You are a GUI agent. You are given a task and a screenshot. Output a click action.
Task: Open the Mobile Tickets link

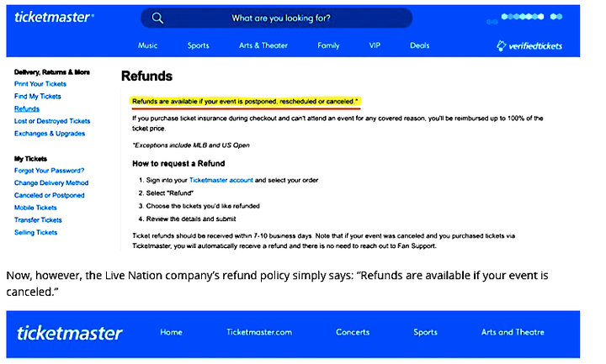click(x=35, y=208)
